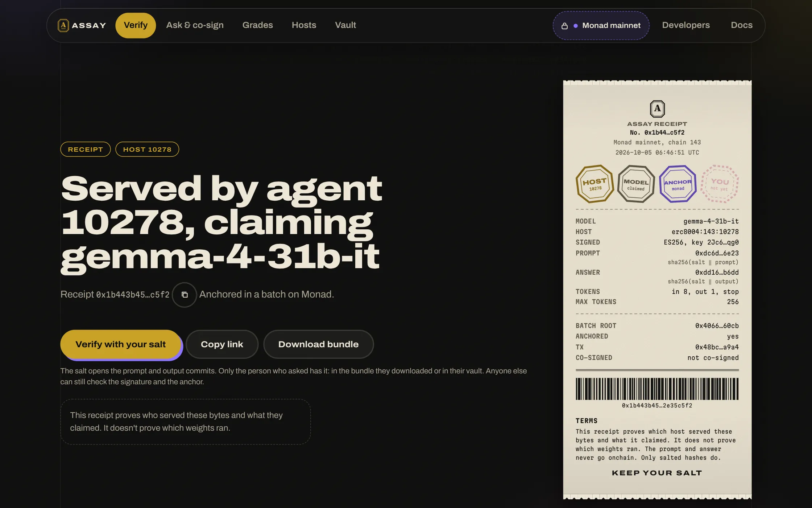Viewport: 812px width, 508px height.
Task: Click the SIGNED value ES256, key 2Jc6…qg0
Action: 701,242
